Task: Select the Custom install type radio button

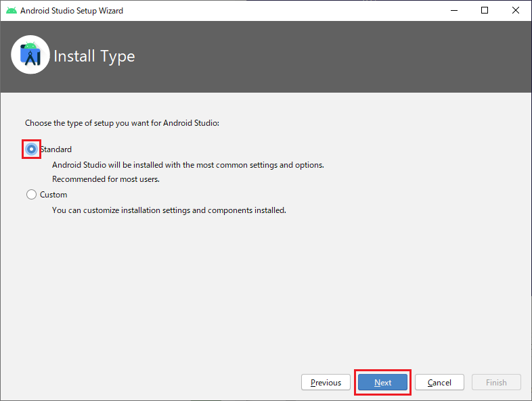Action: (31, 195)
